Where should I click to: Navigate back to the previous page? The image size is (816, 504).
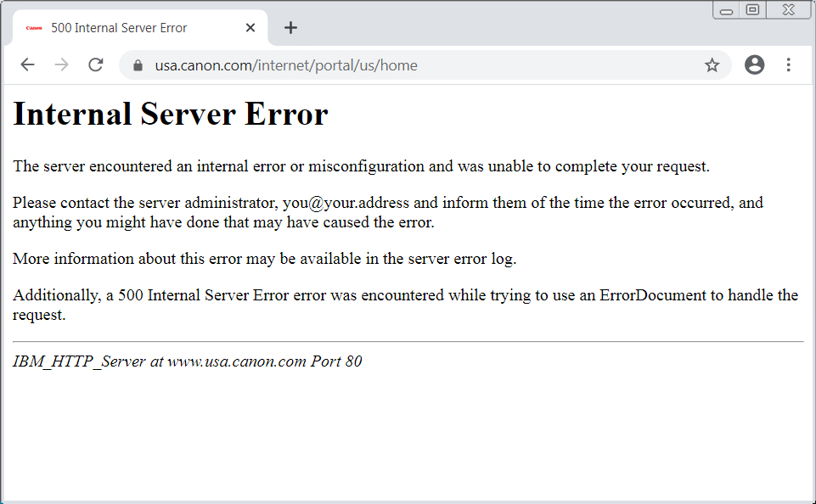pyautogui.click(x=27, y=64)
